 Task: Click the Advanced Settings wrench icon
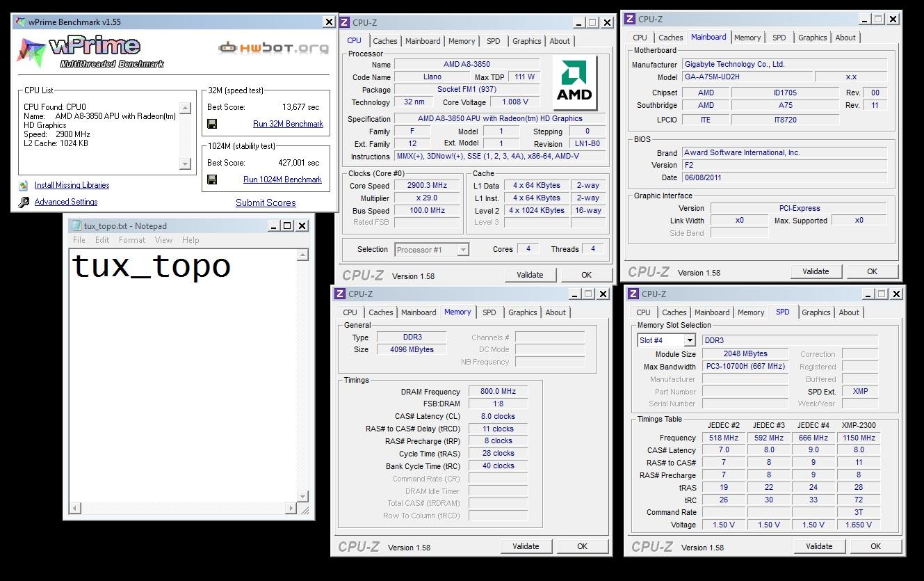24,202
